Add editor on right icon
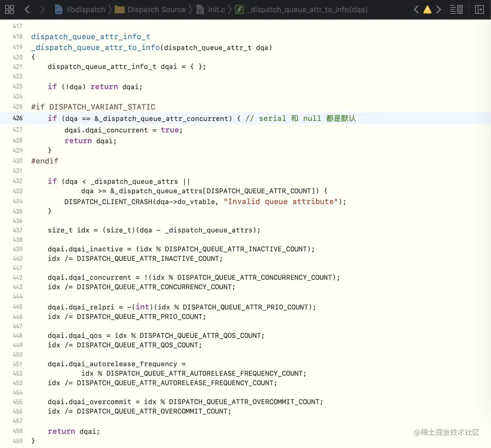 480,9
